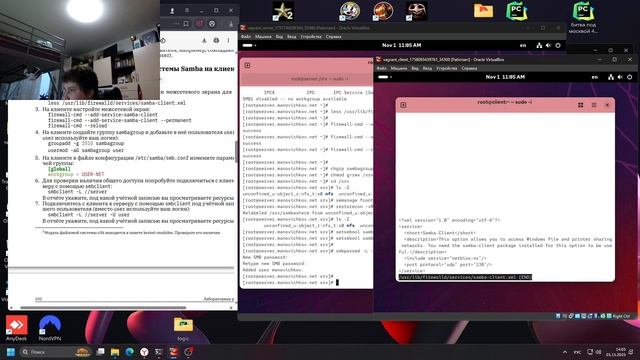The height and width of the screenshot is (360, 640).
Task: Open the en language selector in client VM
Action: [x=595, y=77]
